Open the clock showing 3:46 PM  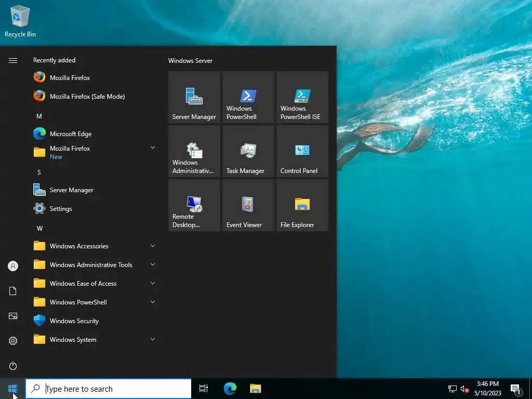487,389
